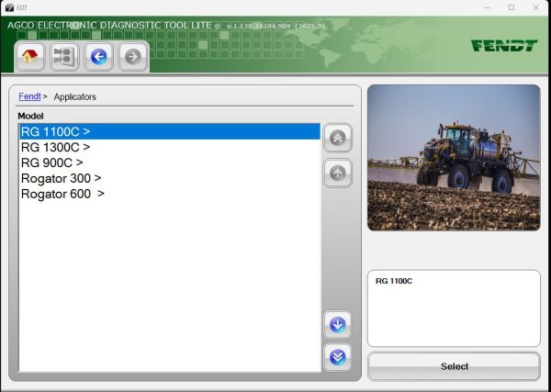Click the EDT app icon in title bar
Viewport: 551px width, 392px height.
(x=9, y=7)
